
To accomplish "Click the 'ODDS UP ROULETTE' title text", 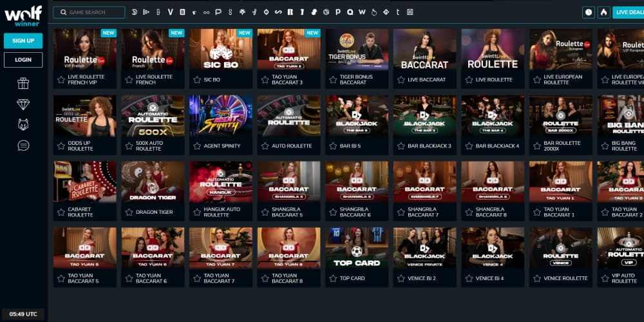I will pyautogui.click(x=80, y=146).
